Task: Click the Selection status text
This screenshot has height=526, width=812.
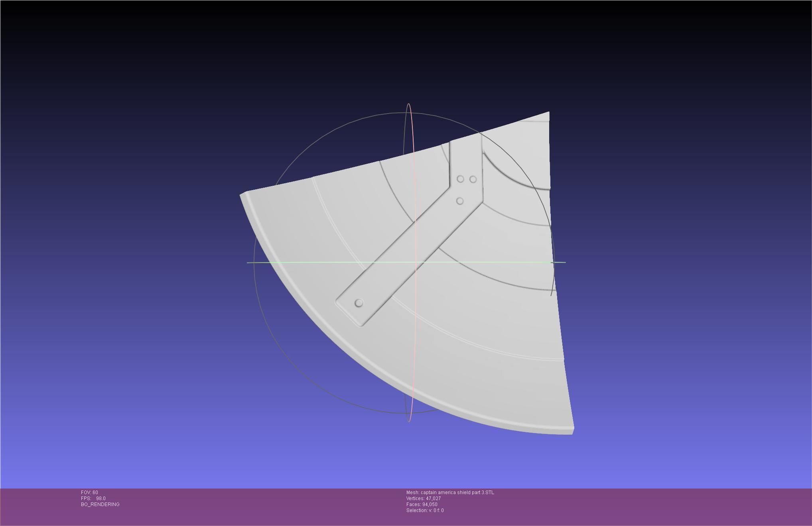Action: point(425,510)
